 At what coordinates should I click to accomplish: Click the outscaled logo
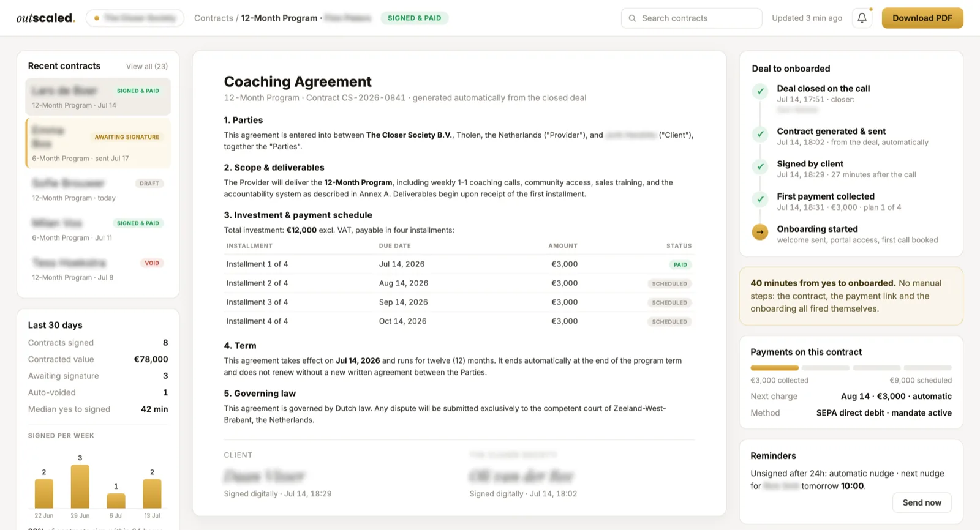46,18
